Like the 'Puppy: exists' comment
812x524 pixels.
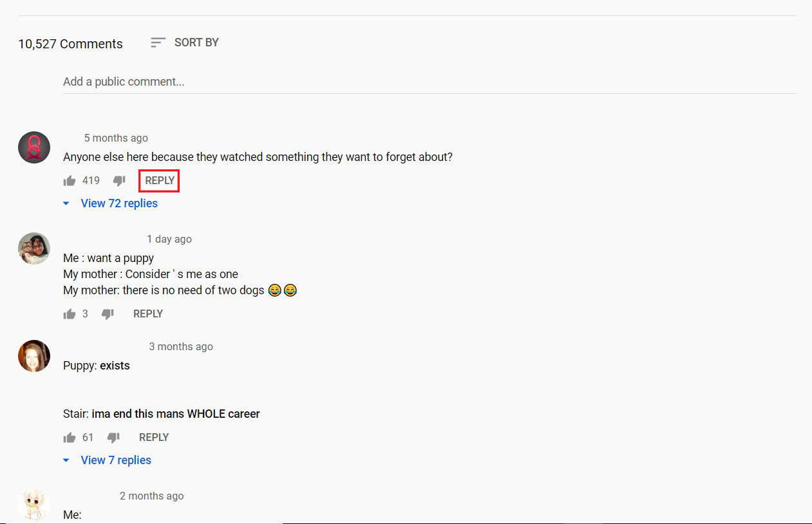click(70, 438)
